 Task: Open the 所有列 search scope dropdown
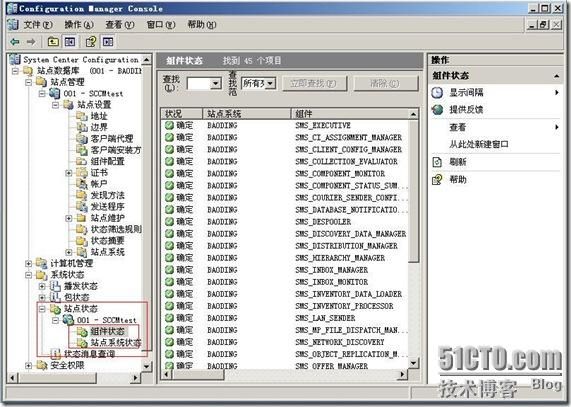(270, 83)
